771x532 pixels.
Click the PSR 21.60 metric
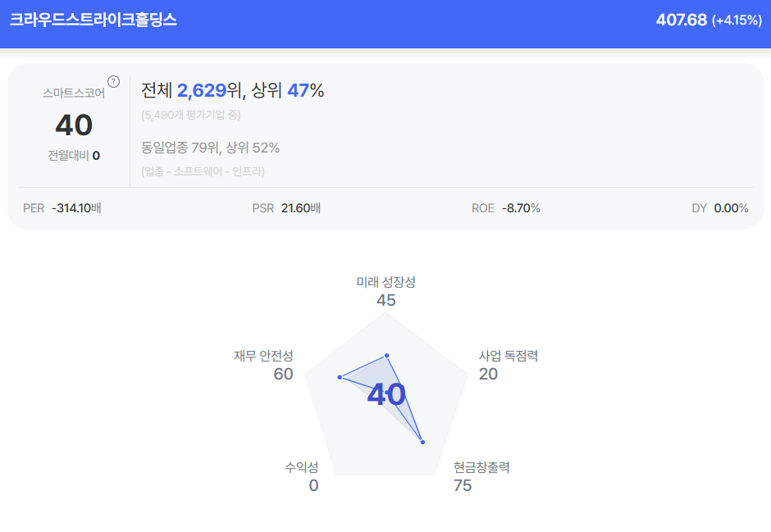(x=286, y=208)
